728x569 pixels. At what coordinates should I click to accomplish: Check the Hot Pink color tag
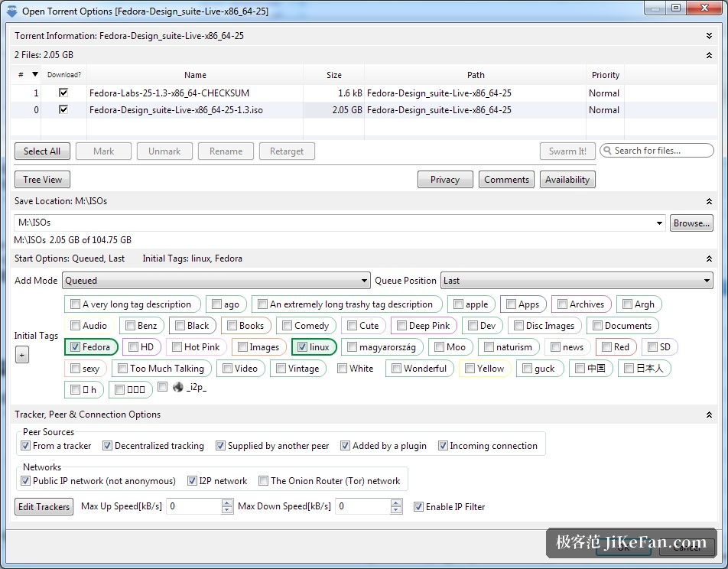tap(177, 347)
